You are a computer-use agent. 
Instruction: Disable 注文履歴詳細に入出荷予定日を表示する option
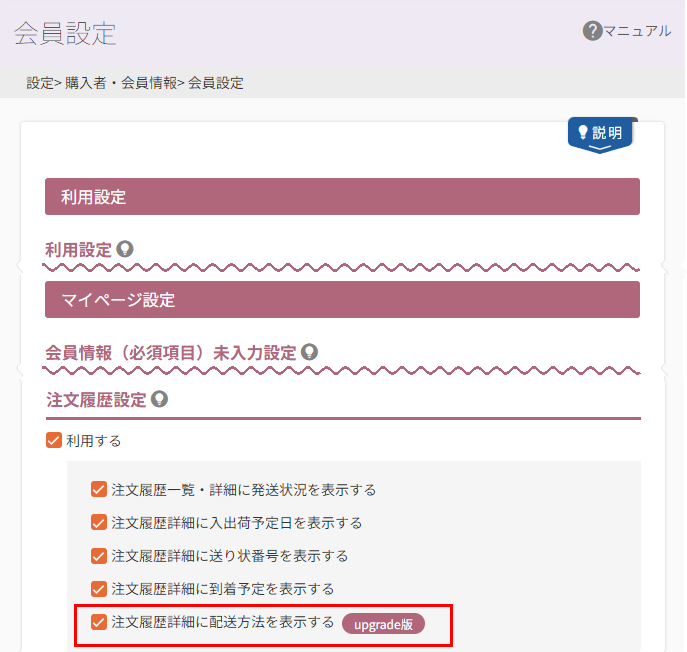[99, 522]
